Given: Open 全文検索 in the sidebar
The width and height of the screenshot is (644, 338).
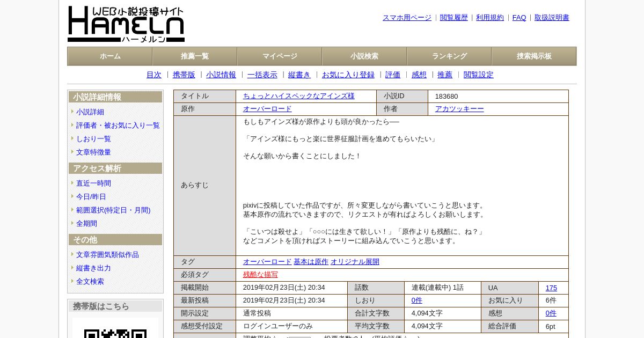Looking at the screenshot, I should (x=90, y=282).
